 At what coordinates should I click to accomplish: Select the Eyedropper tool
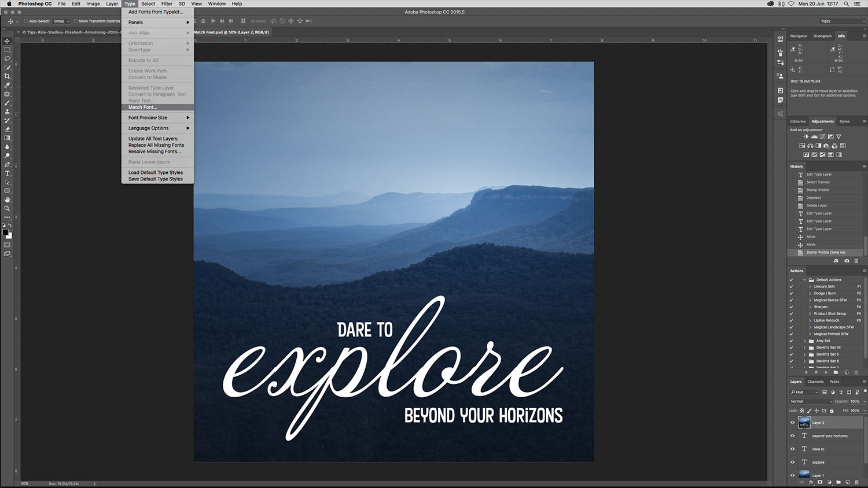click(x=7, y=85)
